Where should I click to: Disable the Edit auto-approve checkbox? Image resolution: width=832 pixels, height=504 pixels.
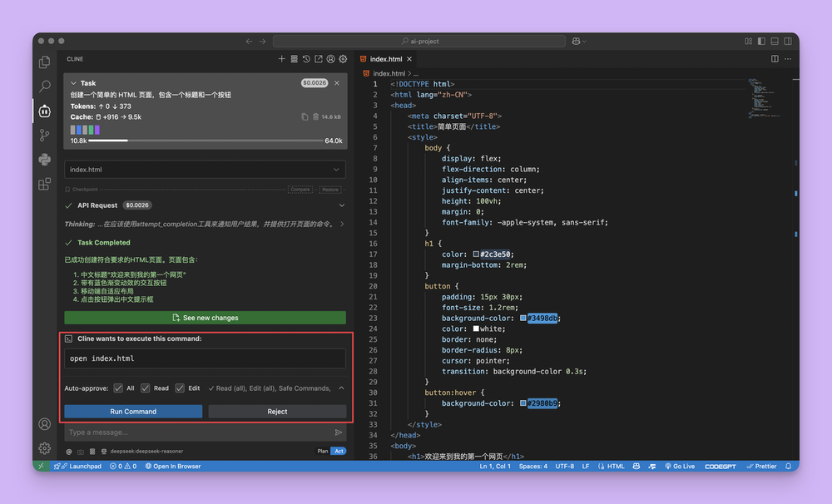click(179, 388)
